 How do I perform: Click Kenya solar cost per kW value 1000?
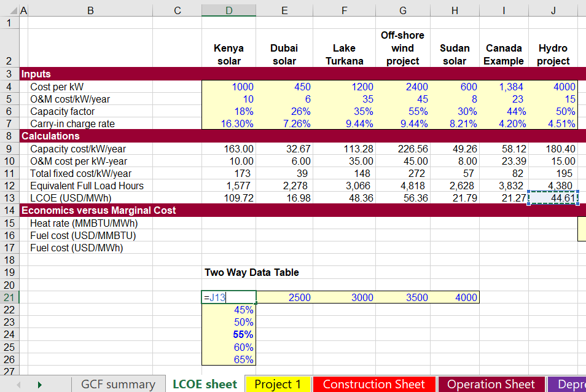point(229,87)
